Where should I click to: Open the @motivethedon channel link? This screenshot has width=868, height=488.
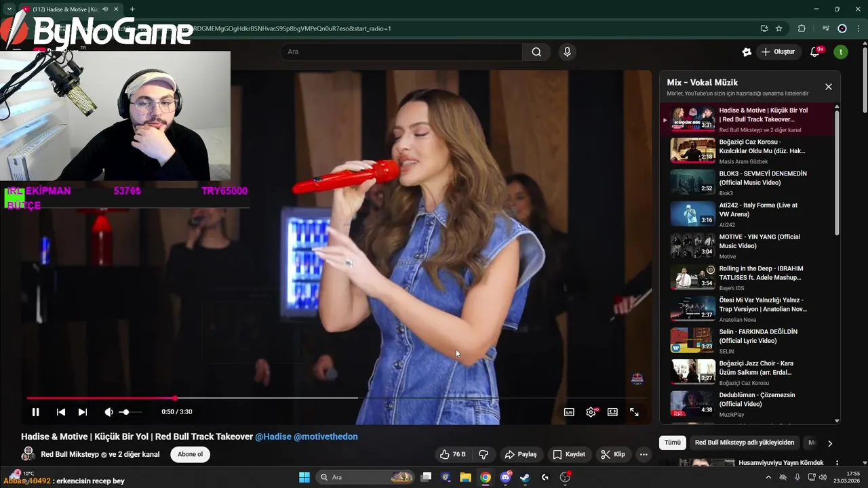(325, 436)
